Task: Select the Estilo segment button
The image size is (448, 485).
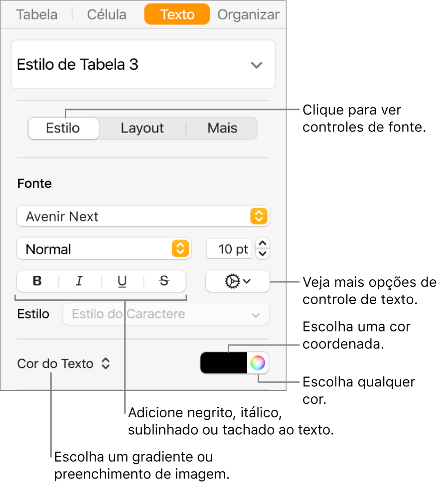Action: (63, 128)
